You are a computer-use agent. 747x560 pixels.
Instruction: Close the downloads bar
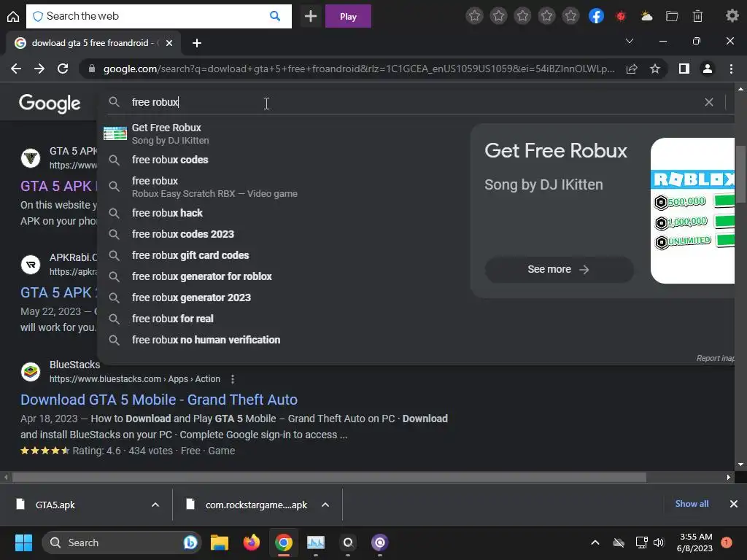coord(734,504)
